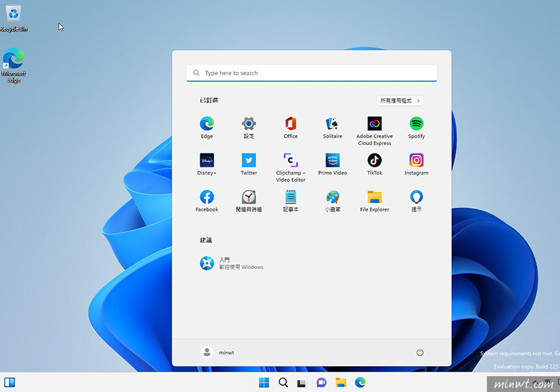Open the Edge pinned app

click(207, 127)
